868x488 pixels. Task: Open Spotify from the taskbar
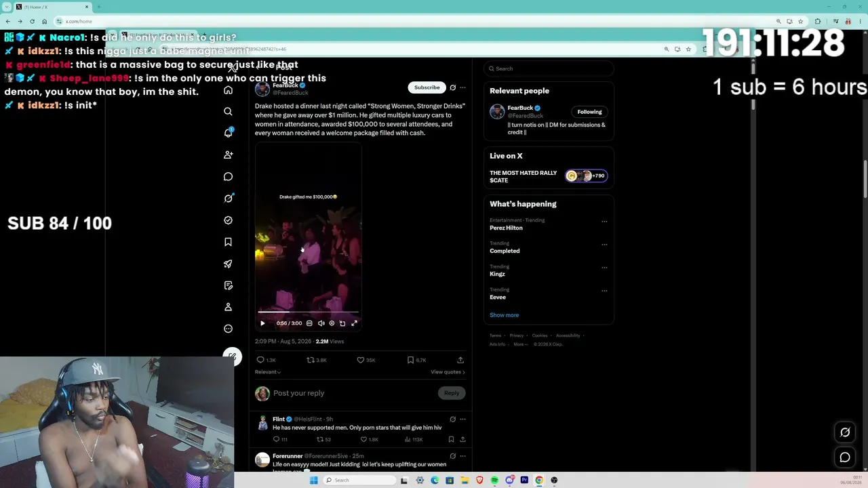pos(494,480)
